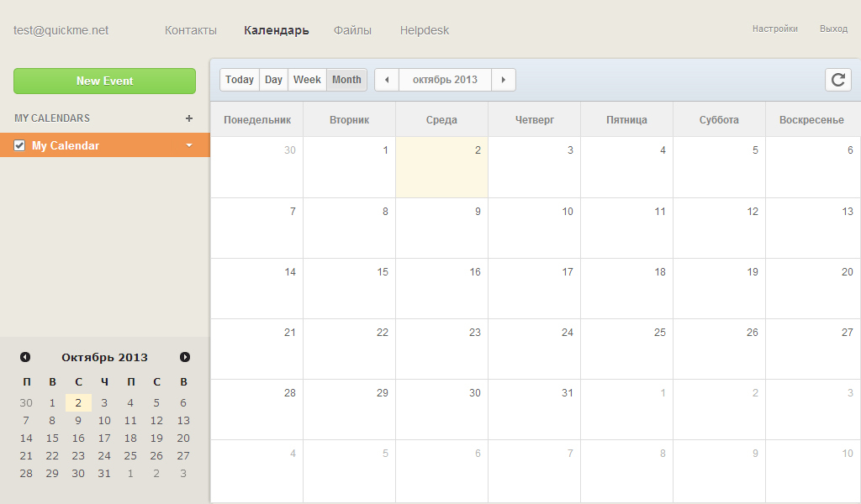
Task: Click the октябрь 2013 month label
Action: pos(446,80)
